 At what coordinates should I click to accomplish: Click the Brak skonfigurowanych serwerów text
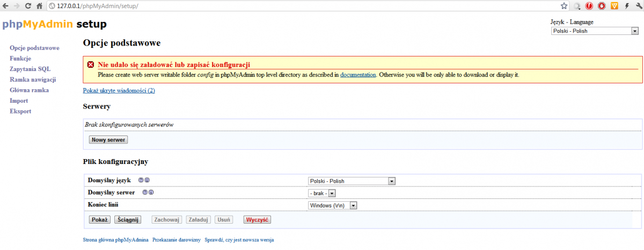tap(129, 125)
